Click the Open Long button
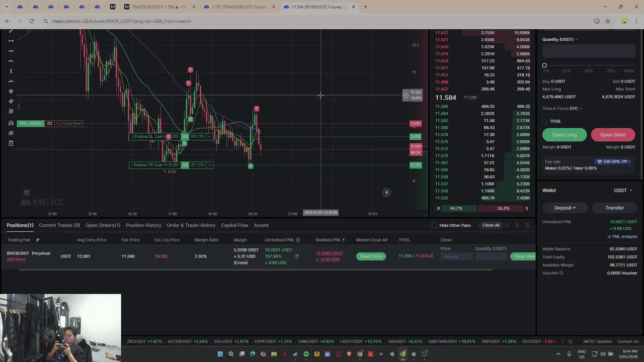The width and height of the screenshot is (644, 362). [565, 135]
